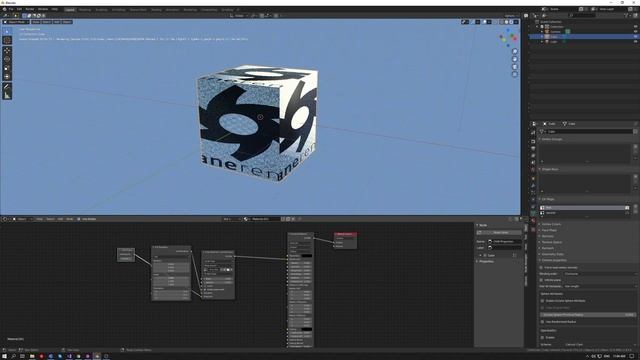Click Reset Node button in sidebar
Screen dimensions: 640x360
(499, 233)
